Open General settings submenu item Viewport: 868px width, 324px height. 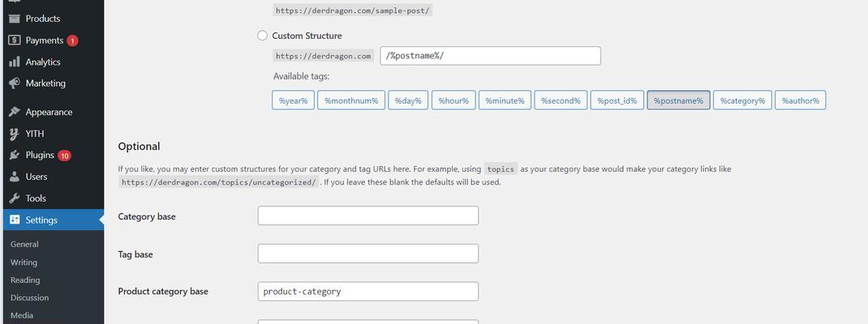pos(24,245)
